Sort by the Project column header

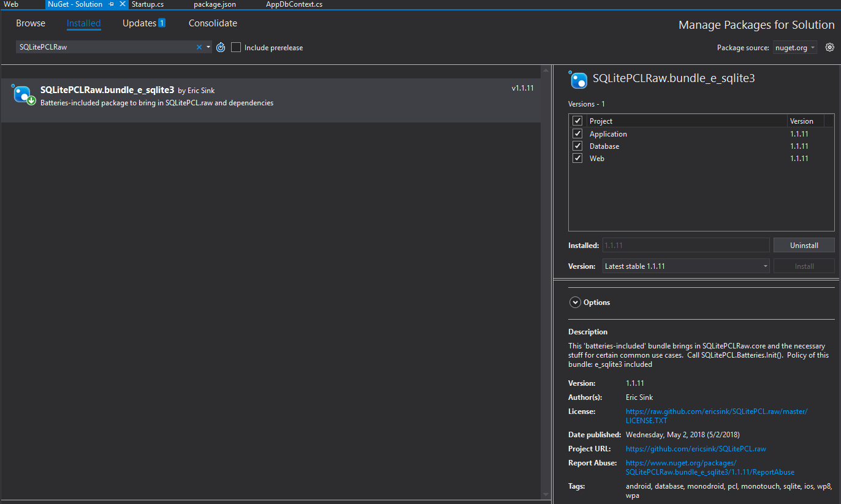[687, 121]
